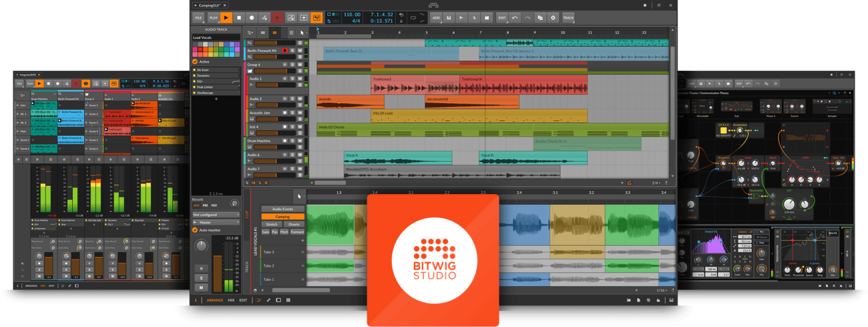The height and width of the screenshot is (327, 868).
Task: Click the Undo arrow icon
Action: point(515,18)
